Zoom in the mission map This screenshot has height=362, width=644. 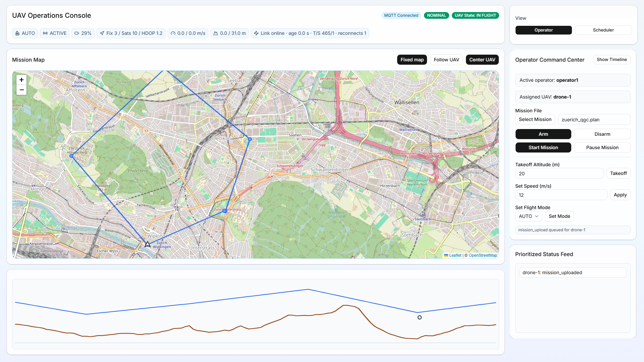click(x=21, y=80)
